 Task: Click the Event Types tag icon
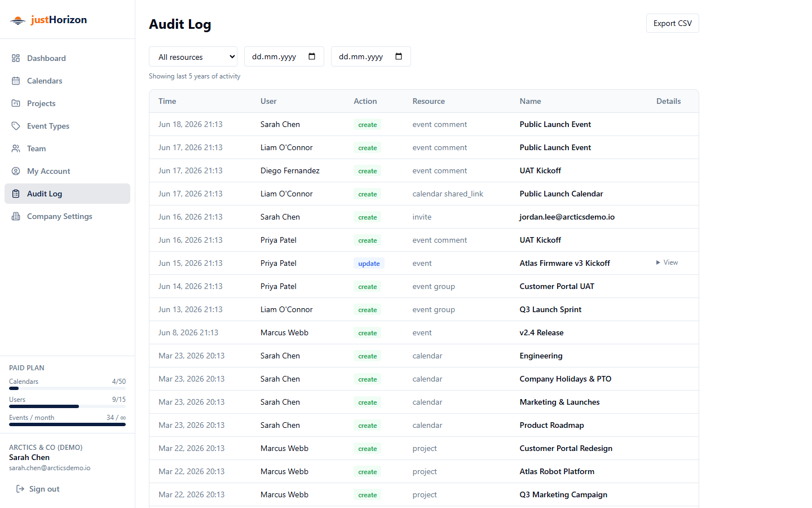tap(16, 126)
